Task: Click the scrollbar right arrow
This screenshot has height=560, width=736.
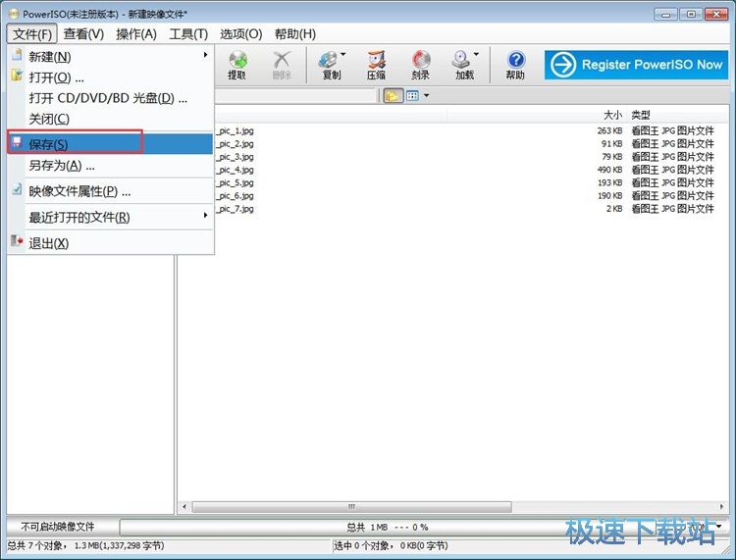Action: click(x=721, y=506)
